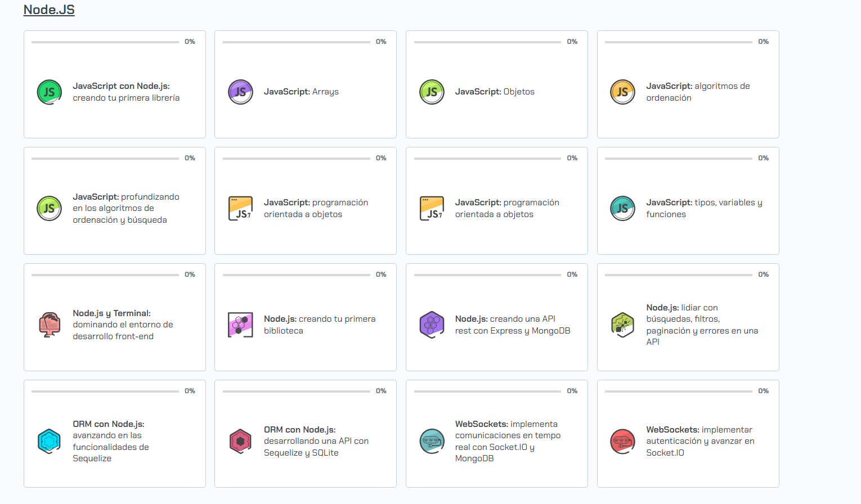
Task: Click progress bar on 'tipos, variables y funciones' card
Action: (x=679, y=158)
